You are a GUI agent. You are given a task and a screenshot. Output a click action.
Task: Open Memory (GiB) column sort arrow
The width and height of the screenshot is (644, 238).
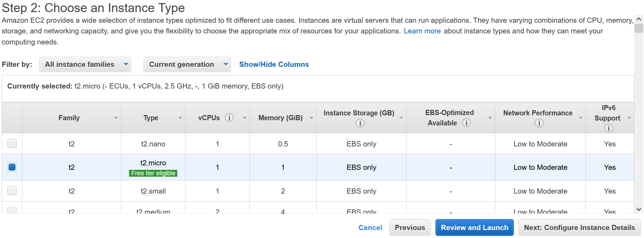pos(312,118)
